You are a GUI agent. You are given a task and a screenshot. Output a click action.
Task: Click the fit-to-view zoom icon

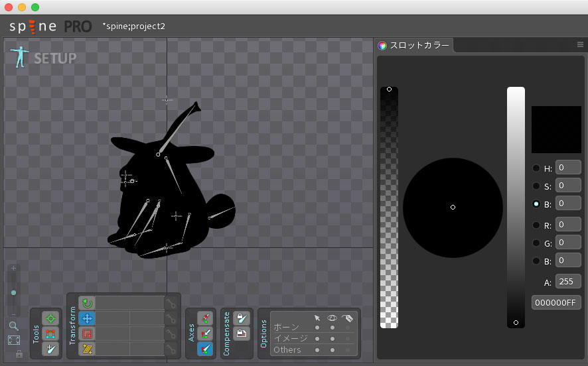point(14,339)
